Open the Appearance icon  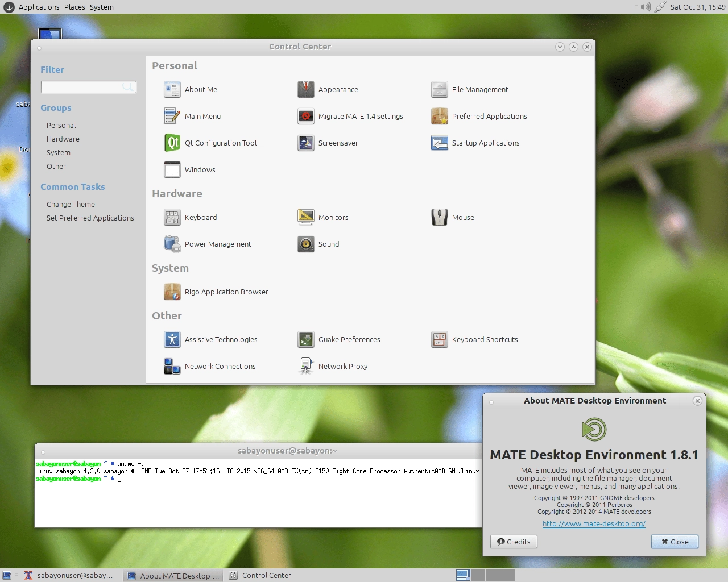click(306, 89)
